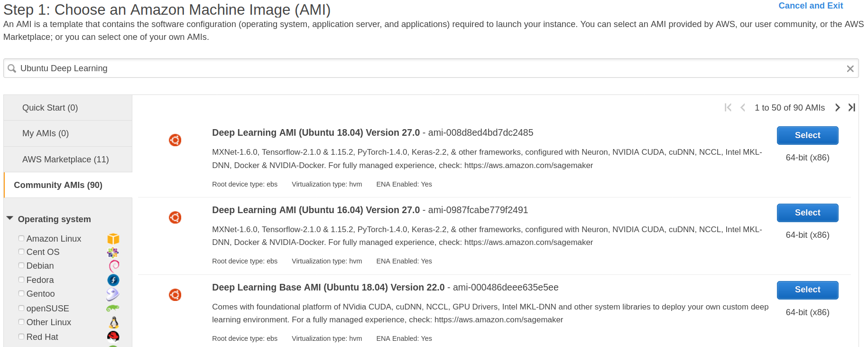Clear the search field with the X icon
868x347 pixels.
pos(850,69)
